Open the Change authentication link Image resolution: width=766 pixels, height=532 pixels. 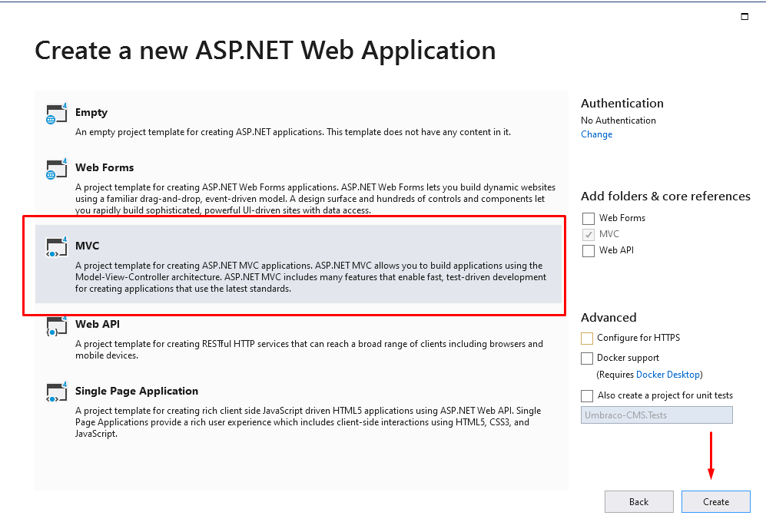click(x=596, y=134)
